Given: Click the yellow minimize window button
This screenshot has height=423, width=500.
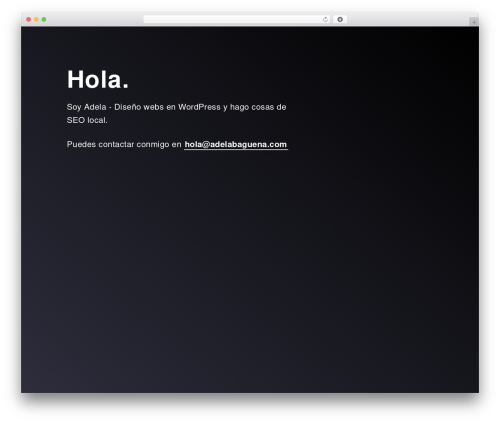Looking at the screenshot, I should pos(36,20).
